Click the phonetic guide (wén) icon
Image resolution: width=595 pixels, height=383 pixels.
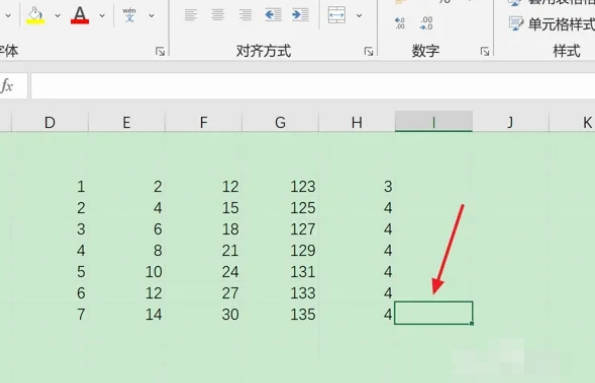129,16
